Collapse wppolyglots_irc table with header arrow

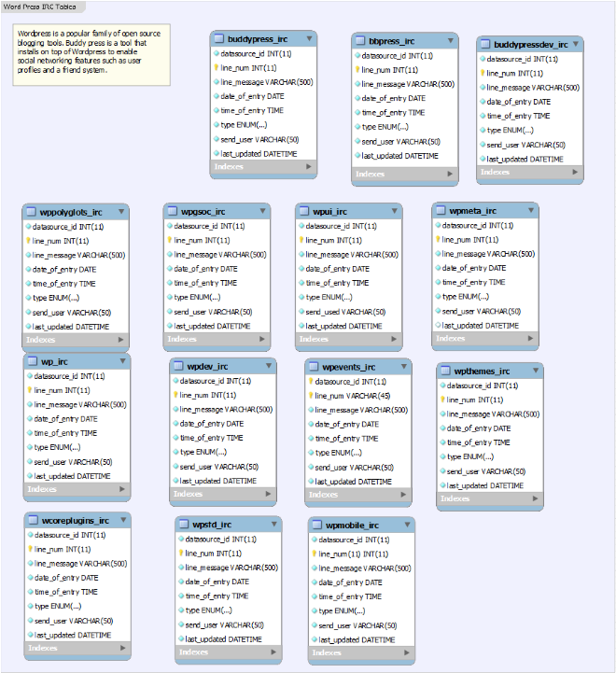point(121,212)
